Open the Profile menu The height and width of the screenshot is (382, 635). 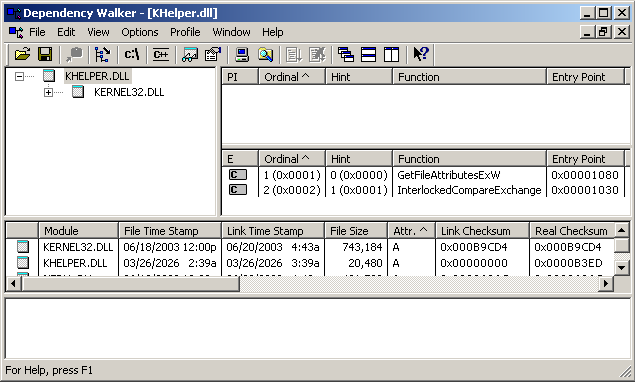coord(185,32)
